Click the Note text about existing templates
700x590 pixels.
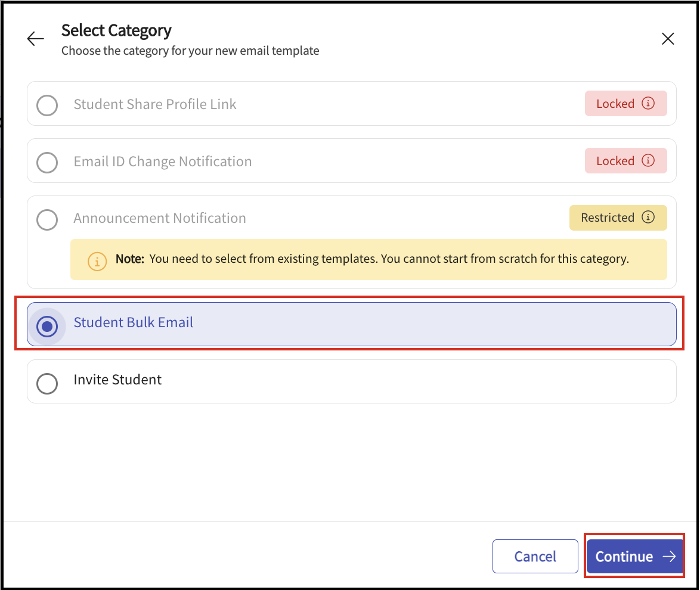pos(389,259)
